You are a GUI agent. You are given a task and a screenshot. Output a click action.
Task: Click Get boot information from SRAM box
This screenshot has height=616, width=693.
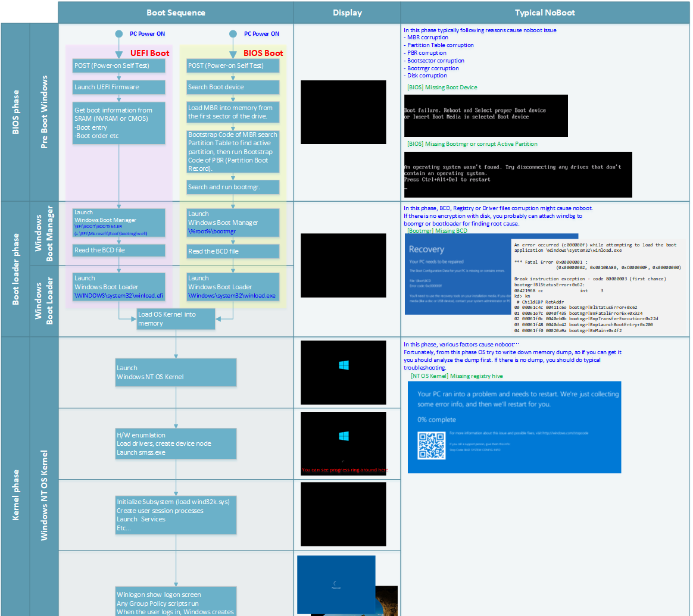[119, 123]
